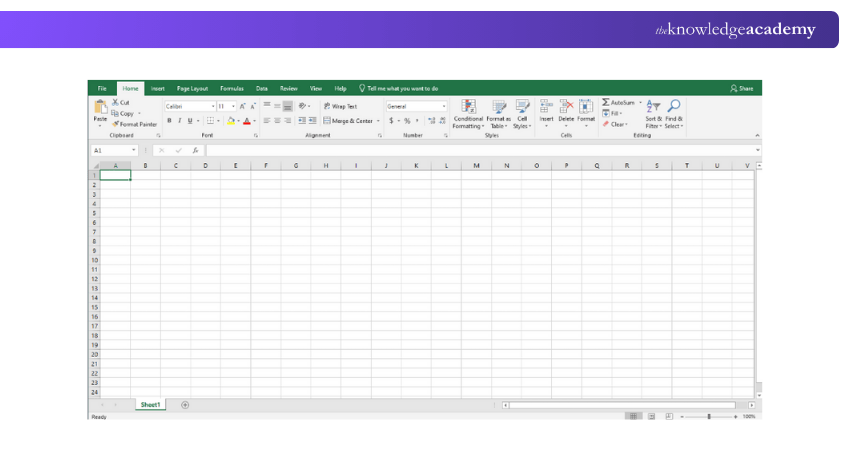This screenshot has height=450, width=850.
Task: Toggle Underline formatting
Action: 190,121
